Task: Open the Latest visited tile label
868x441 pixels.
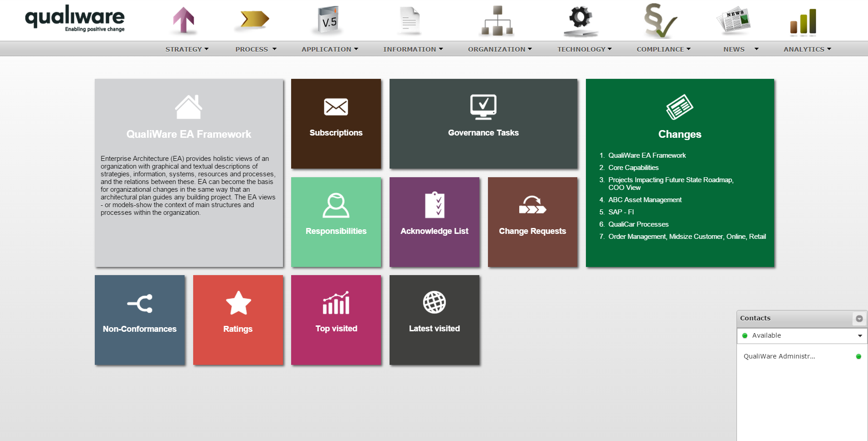Action: coord(434,329)
